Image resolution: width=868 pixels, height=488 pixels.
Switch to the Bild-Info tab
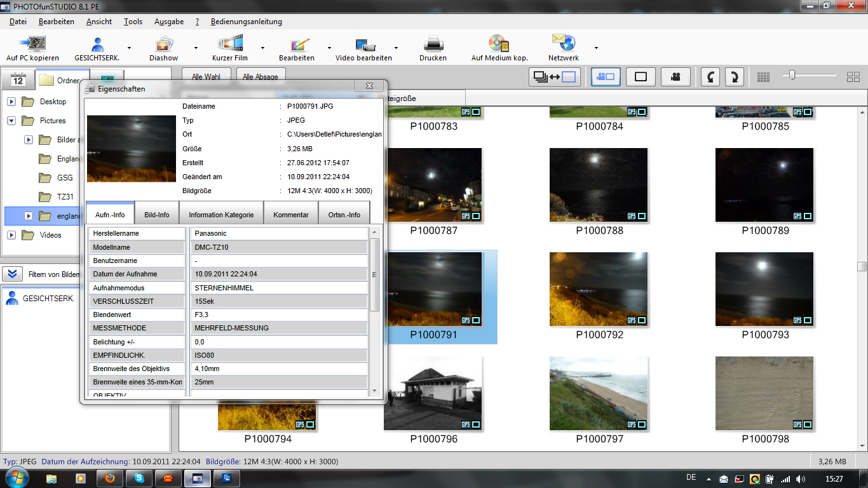pos(157,214)
